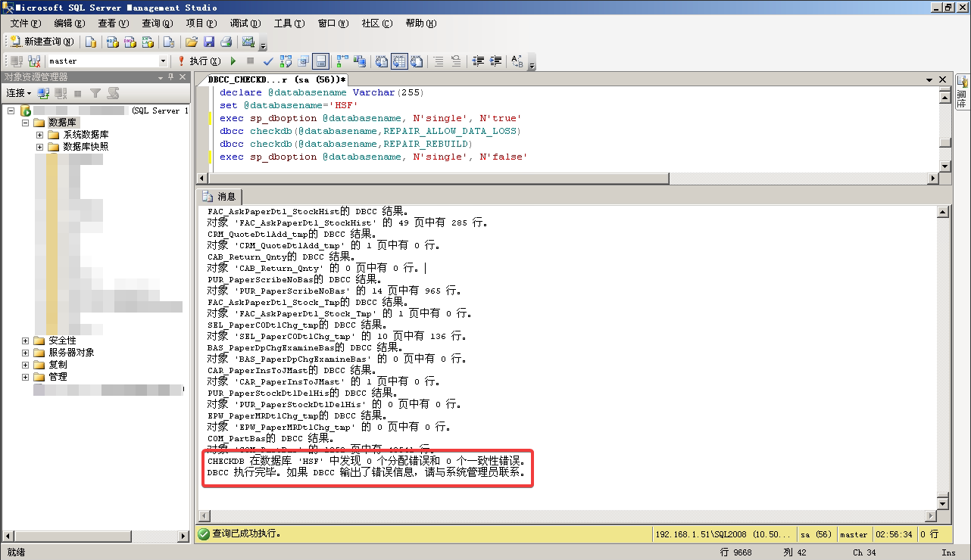Click the save floppy disk icon
The height and width of the screenshot is (560, 971).
click(x=209, y=42)
